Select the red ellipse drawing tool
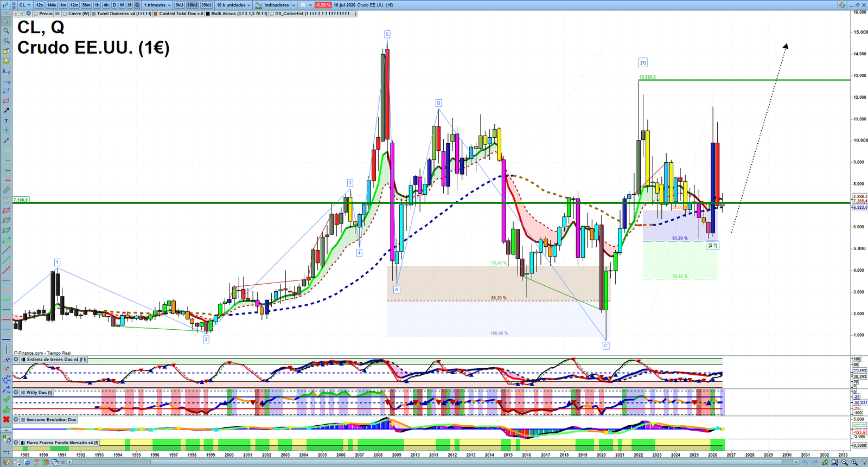Image resolution: width=868 pixels, height=467 pixels. coord(6,210)
